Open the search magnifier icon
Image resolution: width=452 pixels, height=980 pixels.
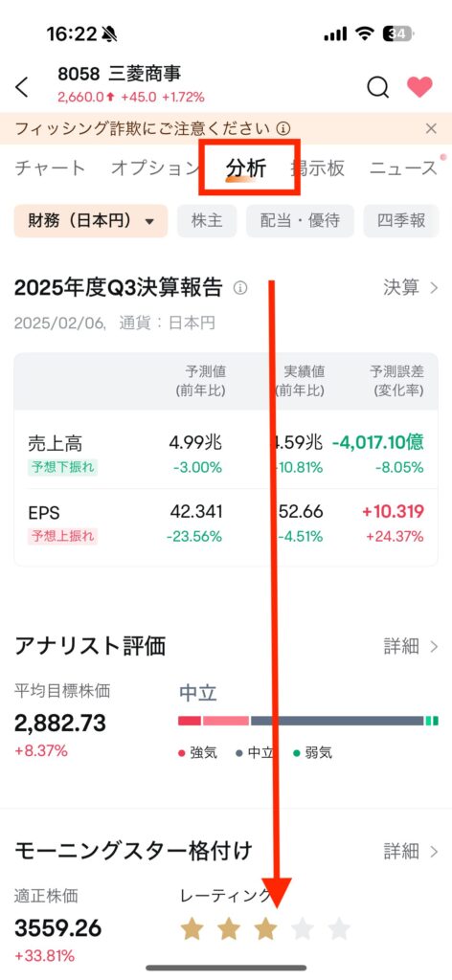pos(377,87)
